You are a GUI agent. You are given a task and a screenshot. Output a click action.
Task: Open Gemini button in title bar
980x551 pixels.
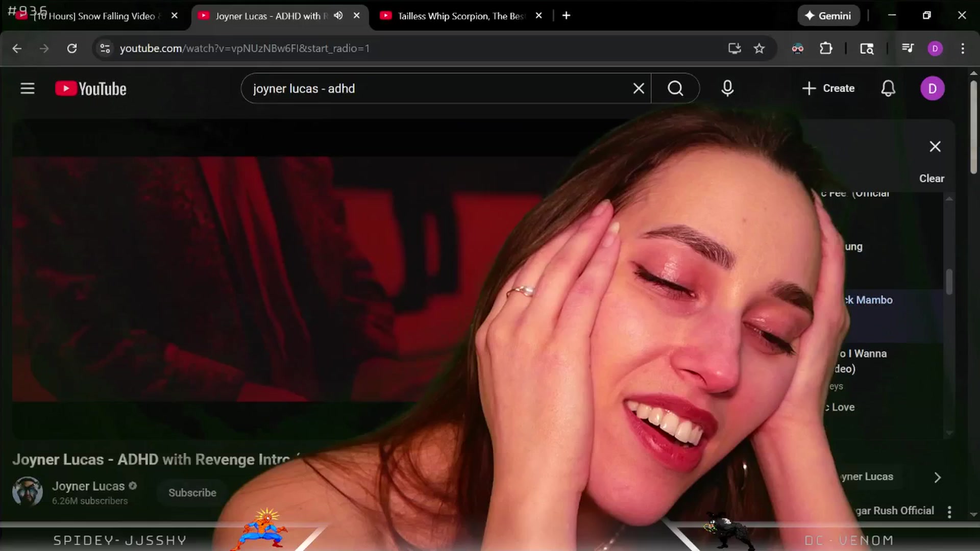point(828,16)
